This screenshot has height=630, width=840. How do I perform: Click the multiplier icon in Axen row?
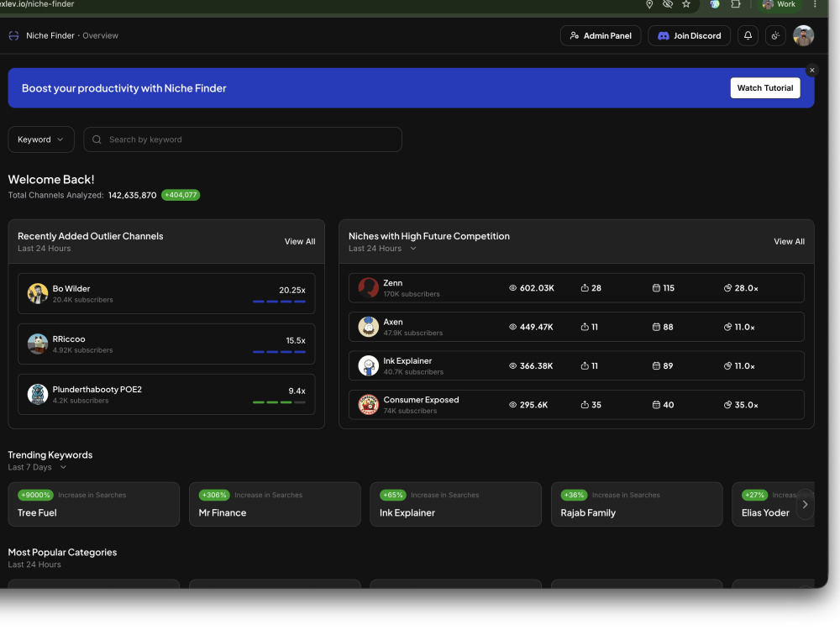click(x=727, y=327)
